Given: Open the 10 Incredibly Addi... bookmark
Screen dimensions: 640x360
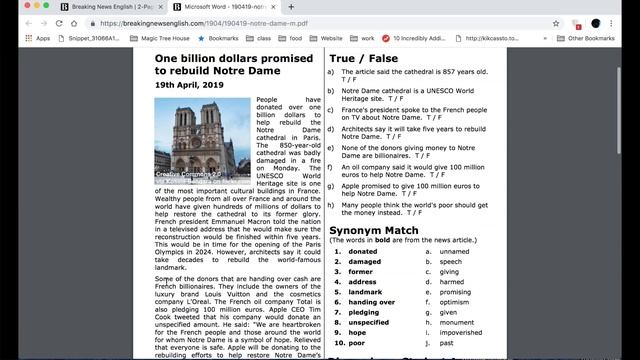Looking at the screenshot, I should pos(414,38).
